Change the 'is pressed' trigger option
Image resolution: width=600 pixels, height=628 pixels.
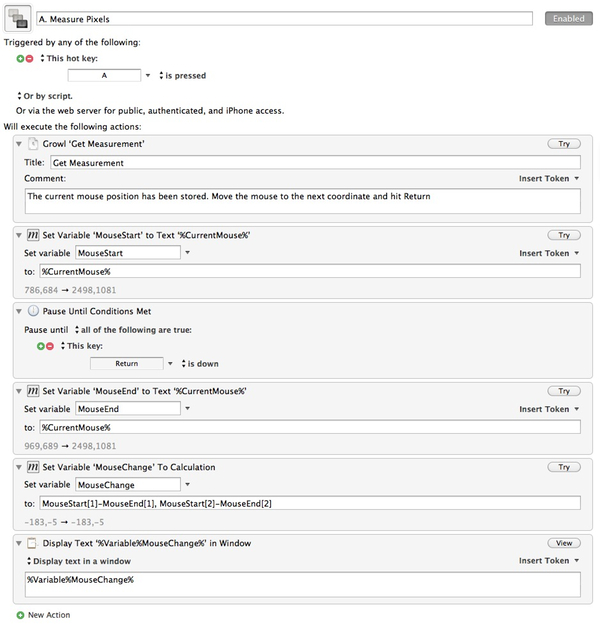click(183, 75)
